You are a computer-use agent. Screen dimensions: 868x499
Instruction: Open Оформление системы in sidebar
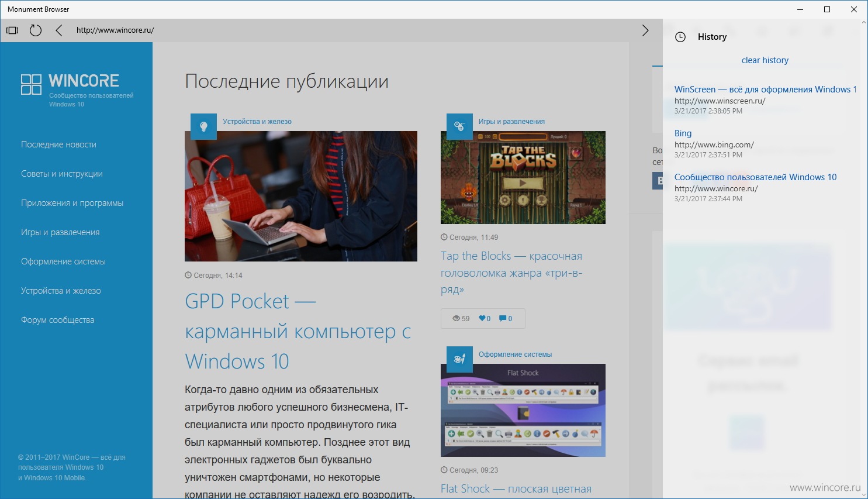tap(63, 261)
